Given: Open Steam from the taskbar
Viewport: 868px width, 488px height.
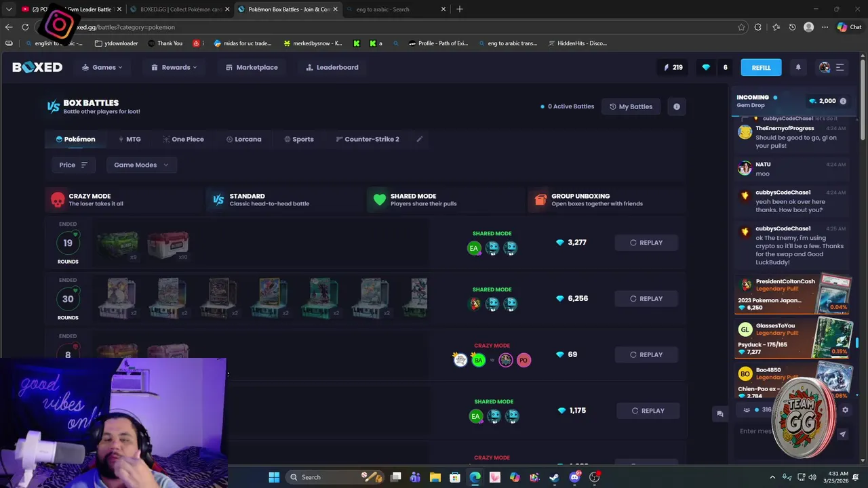Looking at the screenshot, I should (x=554, y=477).
